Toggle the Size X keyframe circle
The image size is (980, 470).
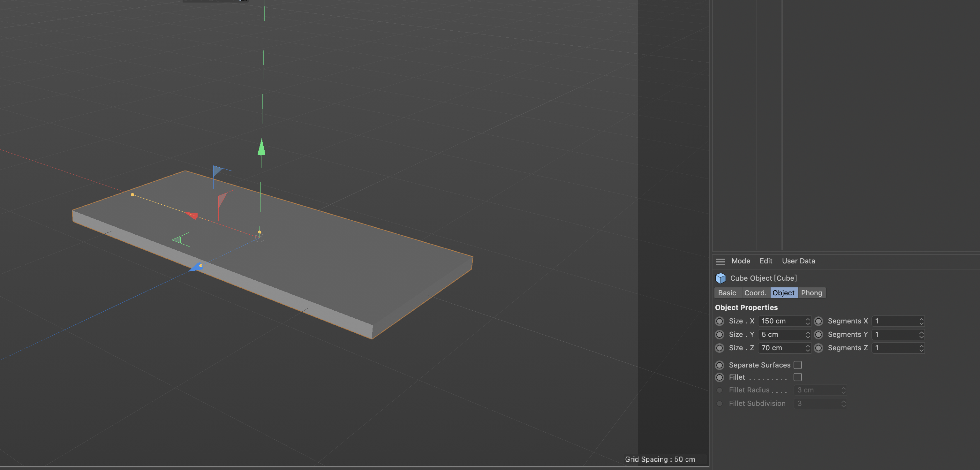point(720,321)
